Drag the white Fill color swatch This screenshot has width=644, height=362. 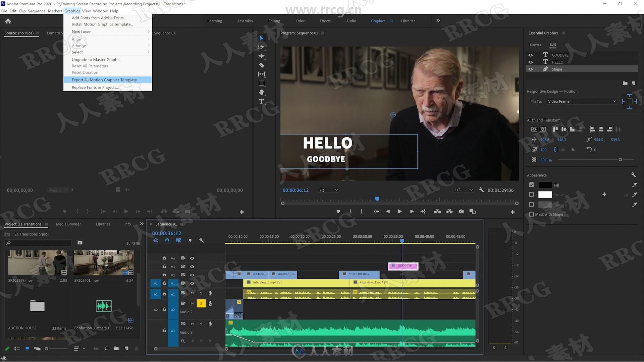point(545,185)
